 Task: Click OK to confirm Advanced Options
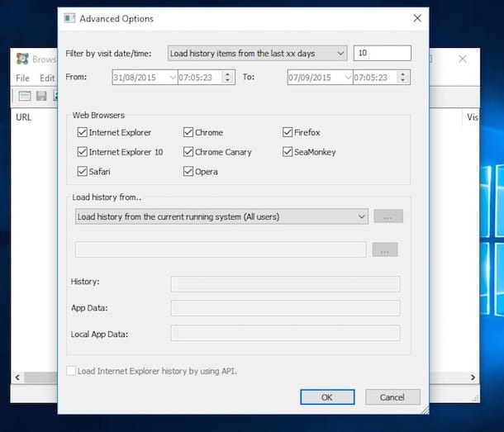pos(327,397)
